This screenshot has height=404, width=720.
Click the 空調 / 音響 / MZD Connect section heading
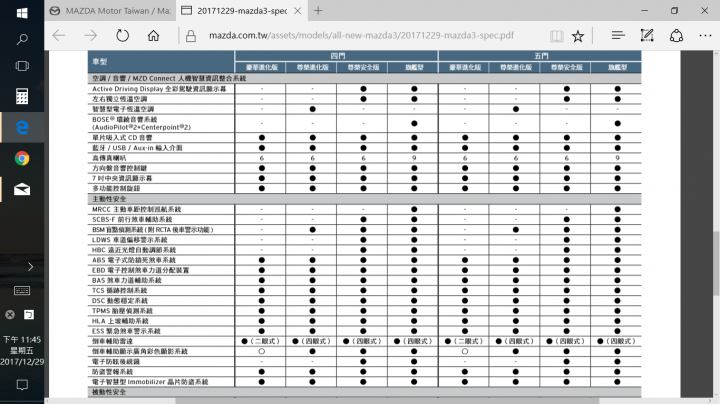click(169, 79)
